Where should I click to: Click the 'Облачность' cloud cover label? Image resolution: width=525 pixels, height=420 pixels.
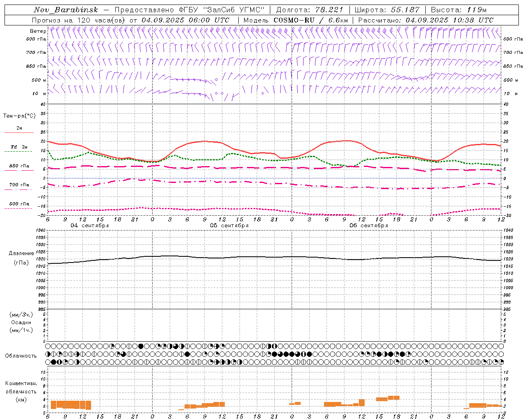click(x=21, y=356)
